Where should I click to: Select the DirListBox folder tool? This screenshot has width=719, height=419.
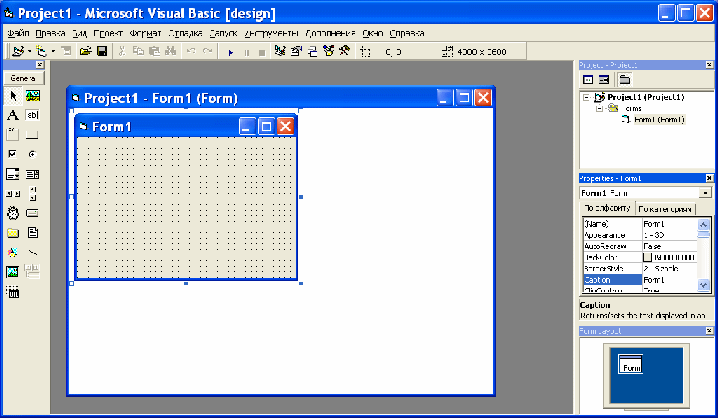pyautogui.click(x=13, y=233)
